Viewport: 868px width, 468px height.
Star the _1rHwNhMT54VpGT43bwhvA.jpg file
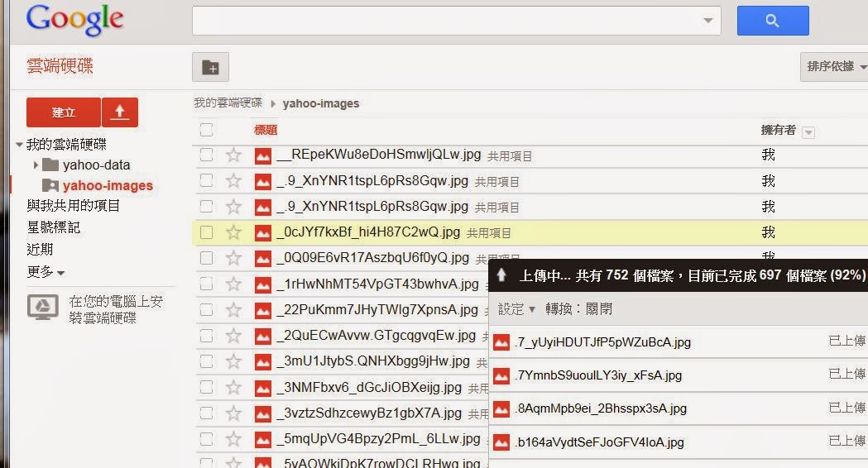click(233, 284)
